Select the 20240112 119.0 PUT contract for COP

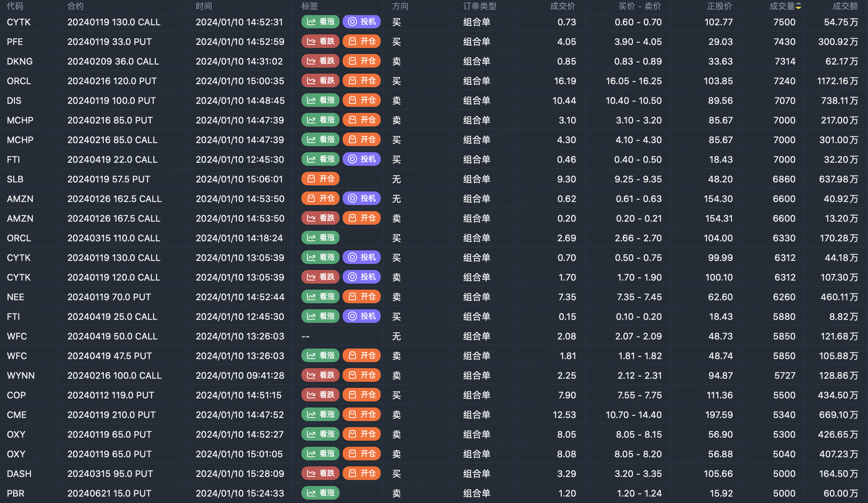pos(111,395)
